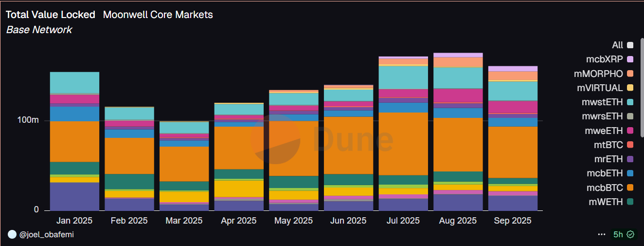Toggle mcbXRP legend swatch
Viewport: 644px width, 246px height.
click(630, 59)
